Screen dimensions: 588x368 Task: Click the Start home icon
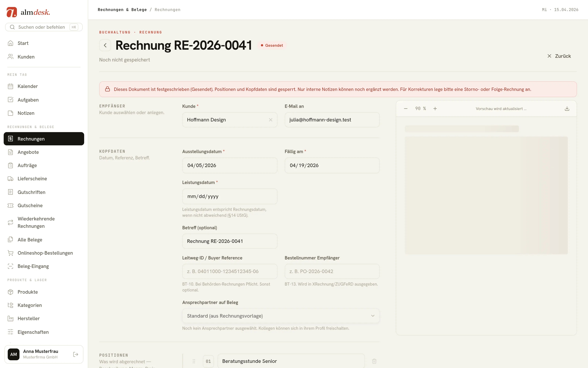10,43
